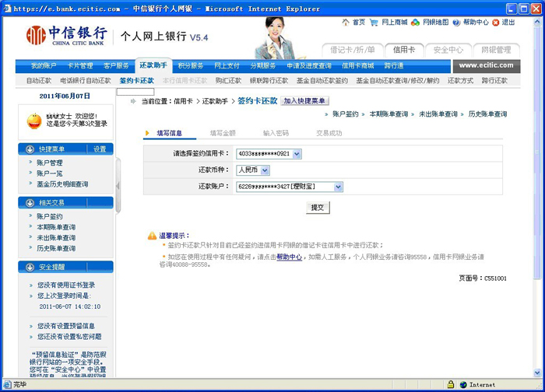
Task: Click the 网银地图 sitemap icon
Action: [x=417, y=23]
